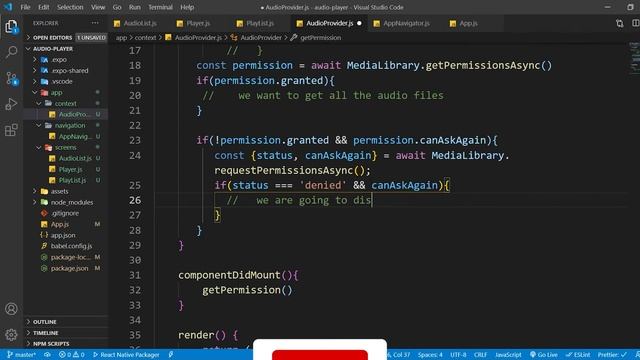Collapse the navigation folder
This screenshot has width=640, height=360.
pos(70,126)
